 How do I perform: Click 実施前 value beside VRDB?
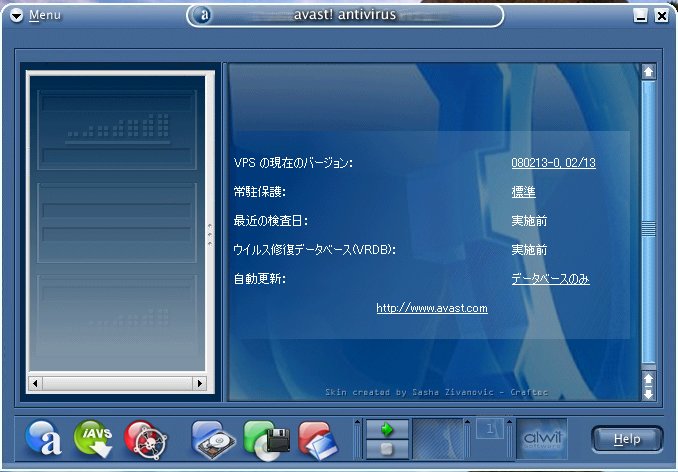(529, 250)
